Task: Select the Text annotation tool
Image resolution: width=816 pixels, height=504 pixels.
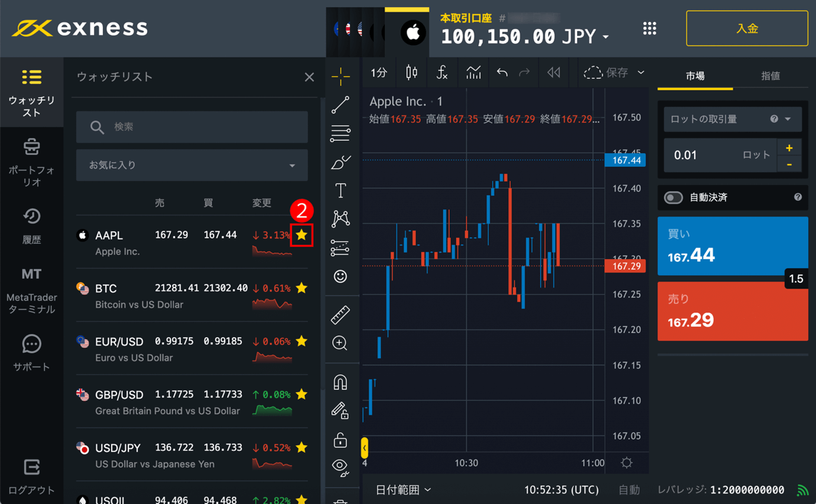Action: (x=340, y=190)
